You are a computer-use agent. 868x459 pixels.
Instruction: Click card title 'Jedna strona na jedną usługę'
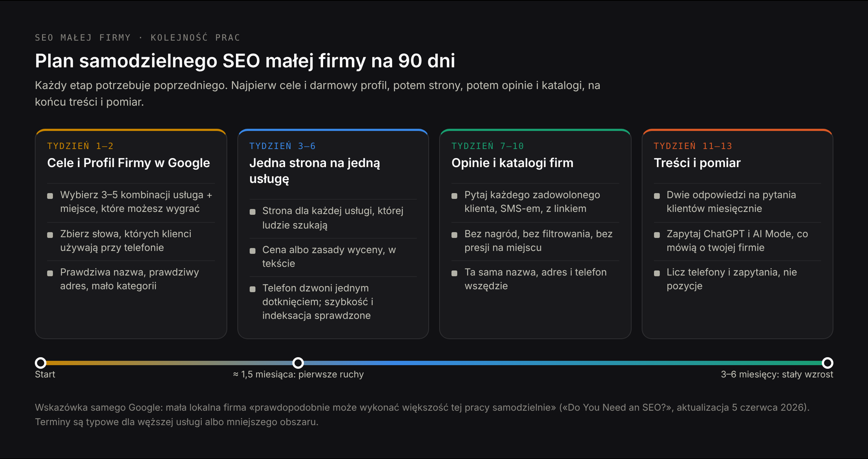(315, 171)
